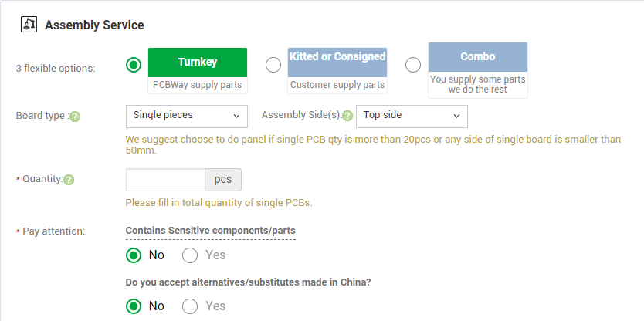
Task: Click Contains Sensitive components/parts dotted label
Action: (x=210, y=231)
